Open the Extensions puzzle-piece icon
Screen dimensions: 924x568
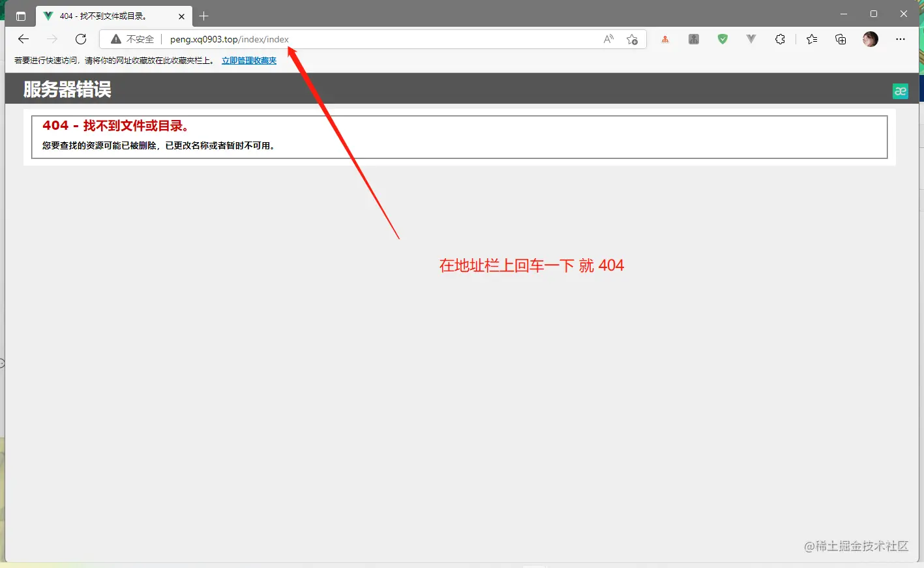point(780,39)
